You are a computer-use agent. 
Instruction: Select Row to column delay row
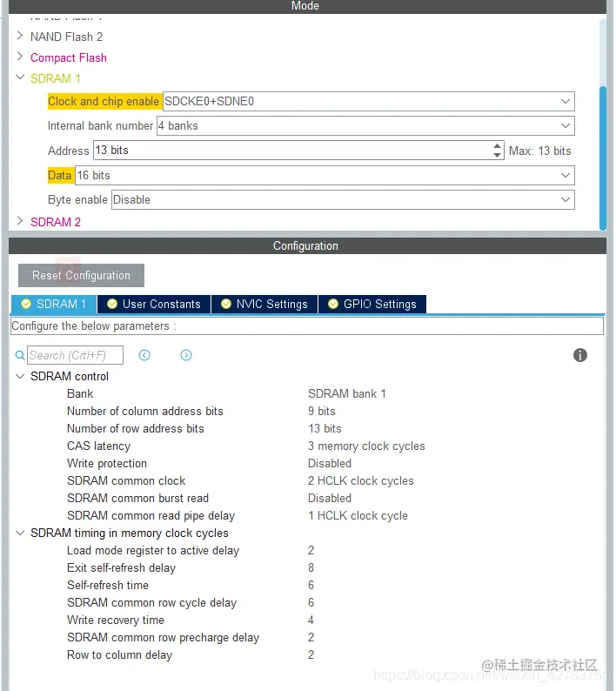[x=307, y=654]
